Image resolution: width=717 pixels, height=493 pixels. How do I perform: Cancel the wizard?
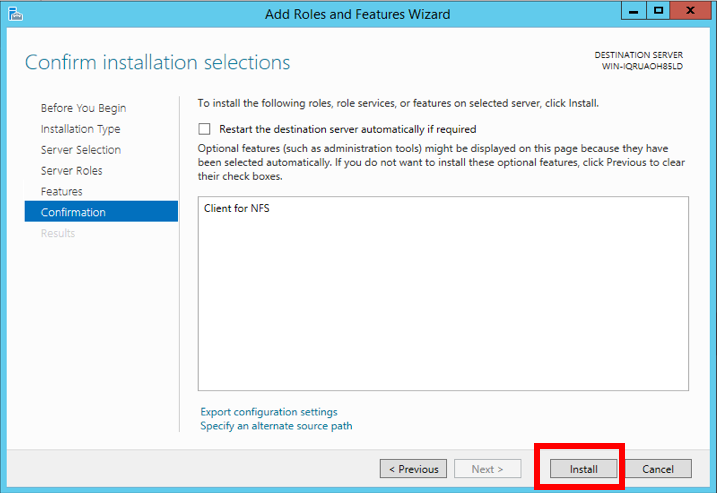point(658,469)
